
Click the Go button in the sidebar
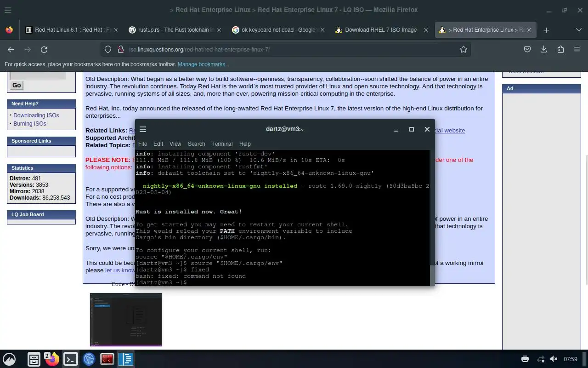click(17, 85)
